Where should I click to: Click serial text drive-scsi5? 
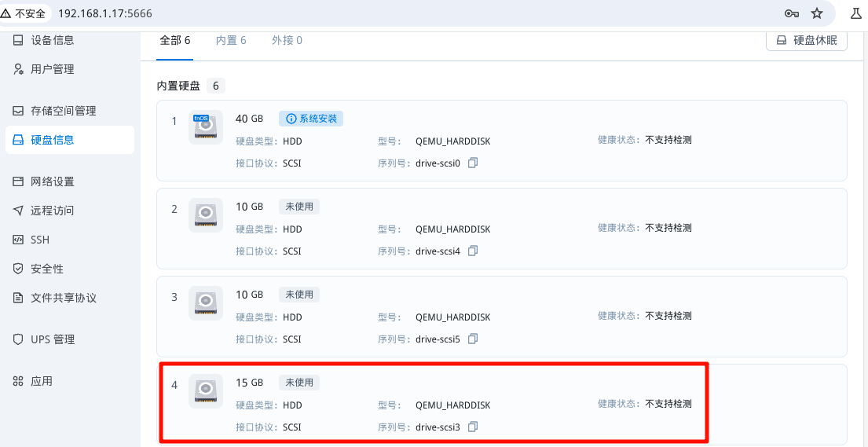438,339
